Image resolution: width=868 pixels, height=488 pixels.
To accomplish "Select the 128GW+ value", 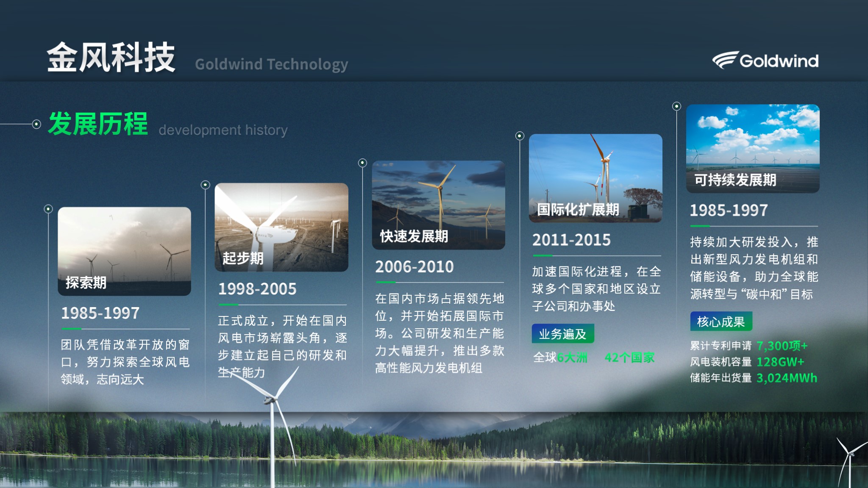I will tap(780, 362).
